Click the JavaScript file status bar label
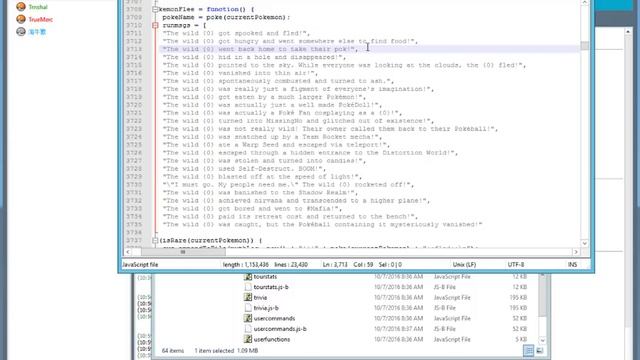Screen dimensions: 640x360 140,264
